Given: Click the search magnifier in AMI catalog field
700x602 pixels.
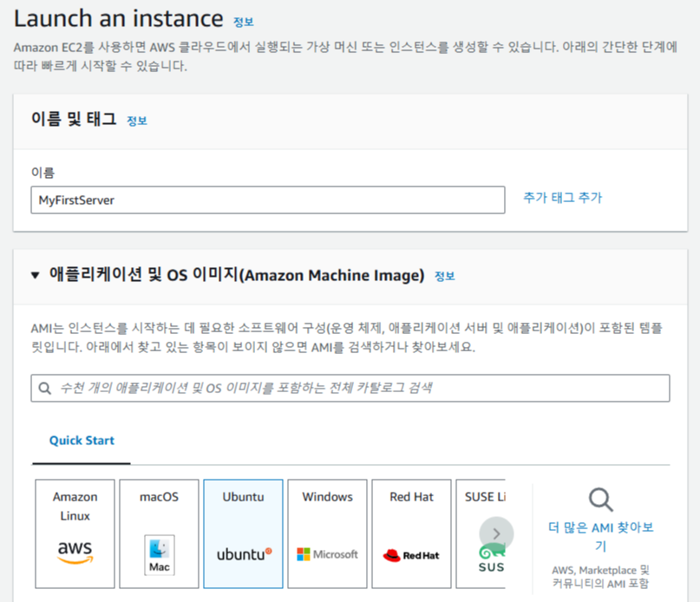Looking at the screenshot, I should click(x=44, y=388).
